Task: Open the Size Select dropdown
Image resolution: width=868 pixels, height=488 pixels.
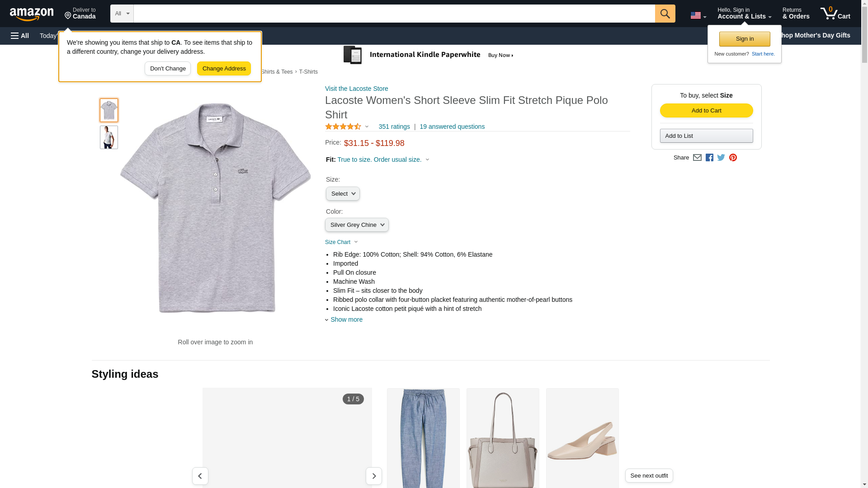Action: pyautogui.click(x=343, y=194)
